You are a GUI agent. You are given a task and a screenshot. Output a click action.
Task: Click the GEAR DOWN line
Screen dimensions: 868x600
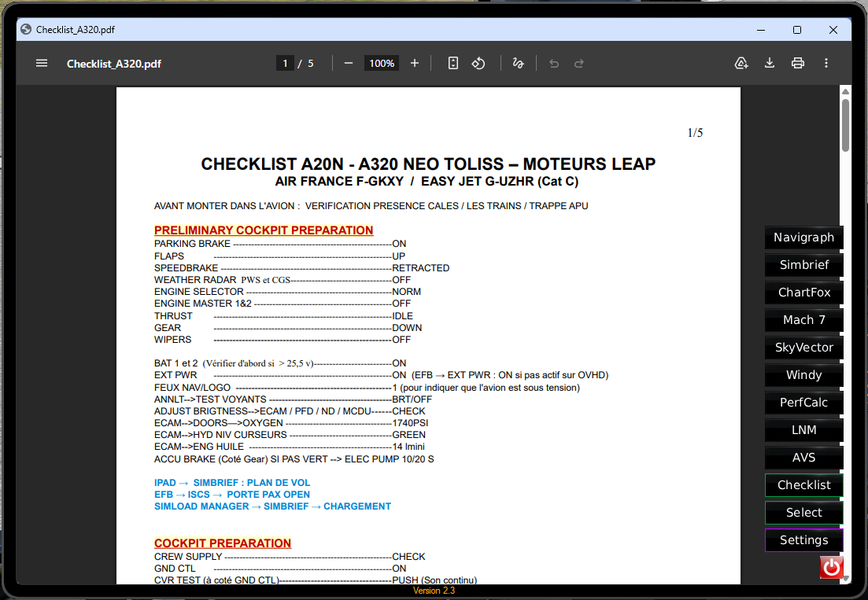(x=288, y=328)
